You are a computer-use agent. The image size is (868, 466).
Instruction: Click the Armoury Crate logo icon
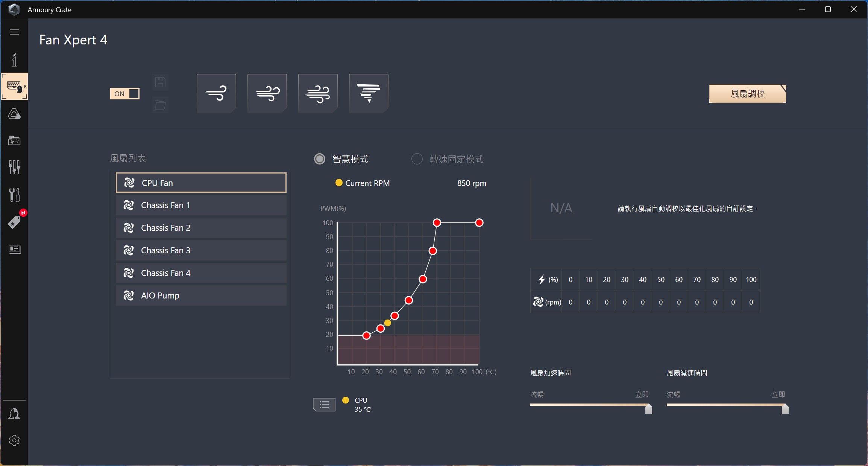14,9
